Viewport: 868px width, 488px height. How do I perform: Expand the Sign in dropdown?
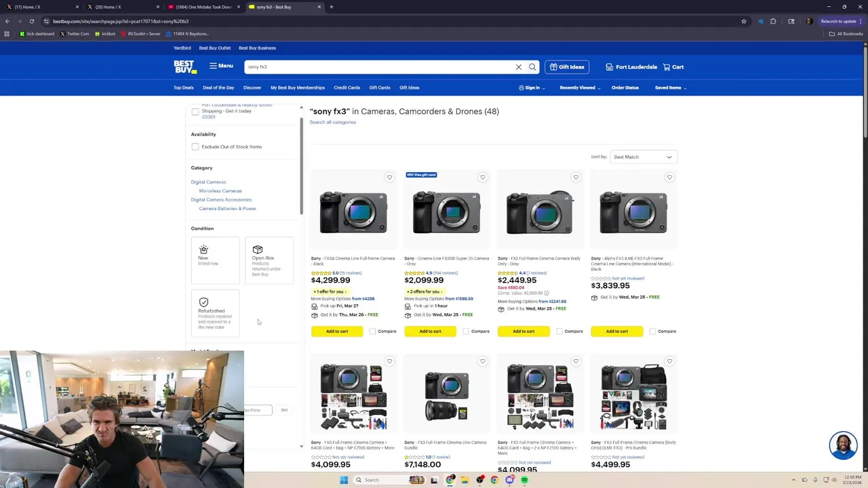pos(532,87)
